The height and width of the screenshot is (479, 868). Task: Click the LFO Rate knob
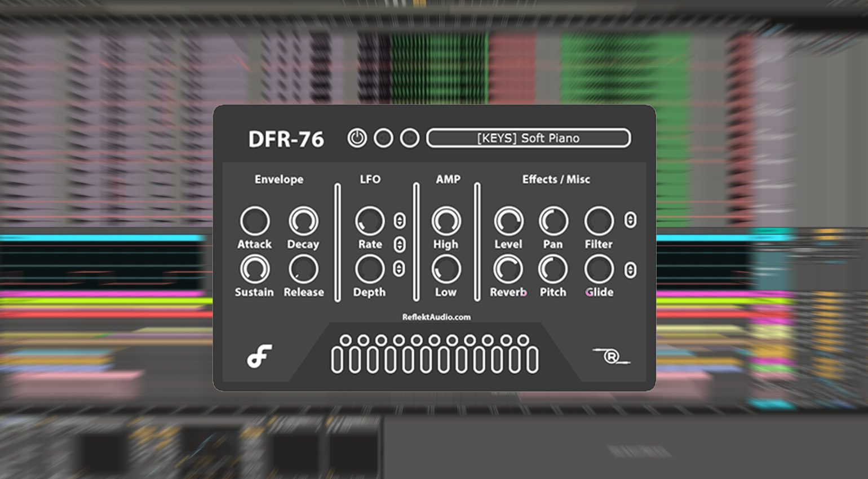[x=370, y=220]
